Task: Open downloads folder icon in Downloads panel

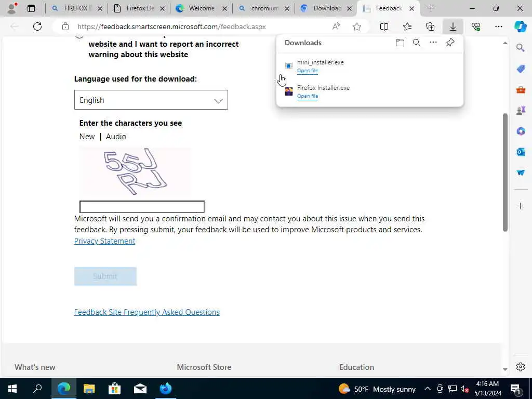Action: pyautogui.click(x=400, y=43)
